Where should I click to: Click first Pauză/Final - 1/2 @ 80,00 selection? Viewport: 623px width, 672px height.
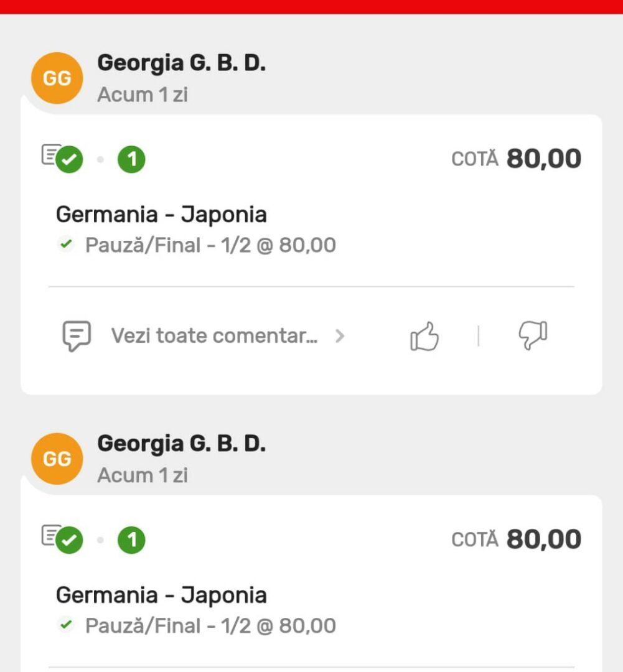[x=210, y=245]
